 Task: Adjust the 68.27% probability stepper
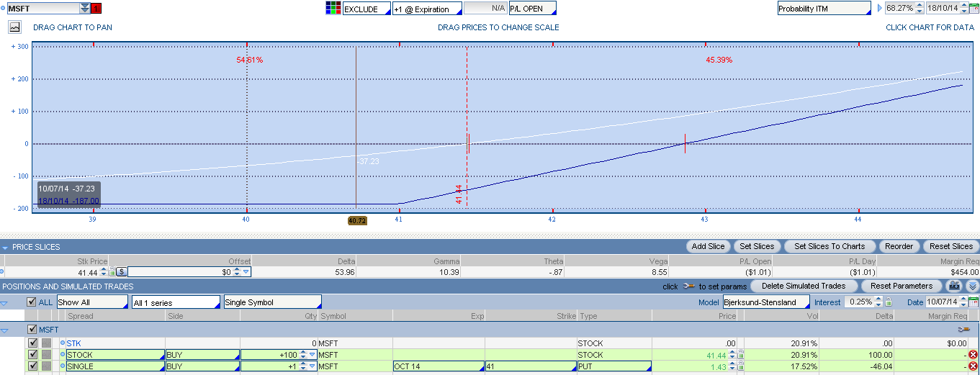[x=920, y=9]
